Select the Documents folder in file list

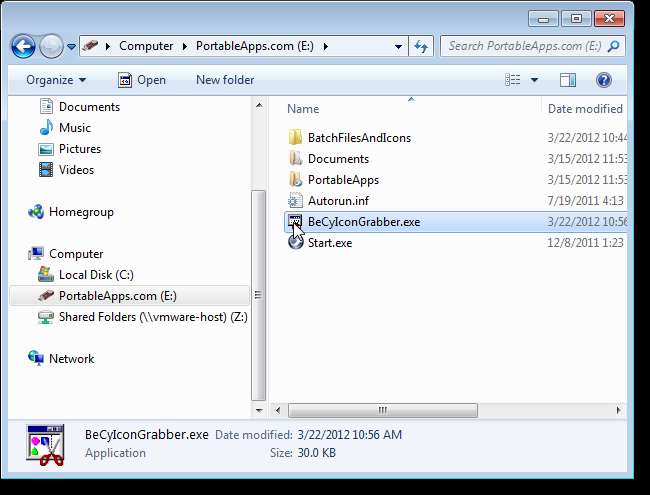pos(338,159)
